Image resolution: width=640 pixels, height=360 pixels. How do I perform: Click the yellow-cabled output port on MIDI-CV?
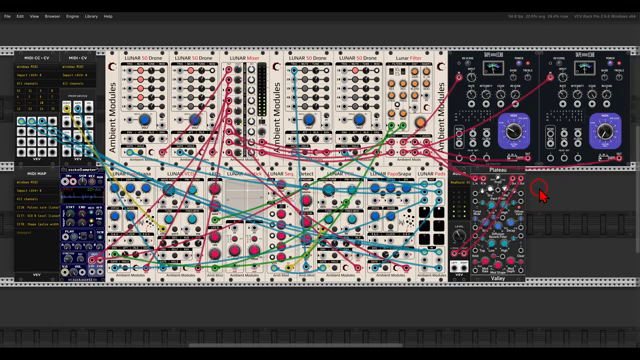click(x=67, y=109)
